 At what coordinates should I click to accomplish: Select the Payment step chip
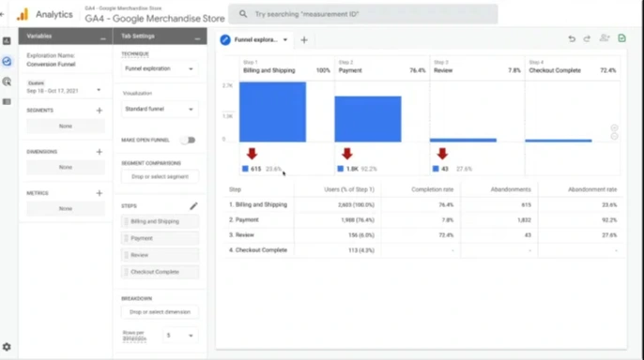[160, 238]
